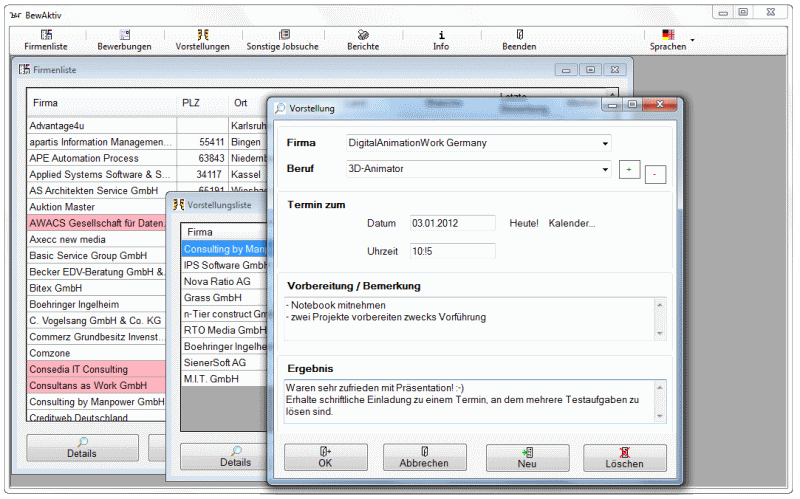Select APE Automation Process row
This screenshot has width=800, height=499.
pyautogui.click(x=102, y=158)
